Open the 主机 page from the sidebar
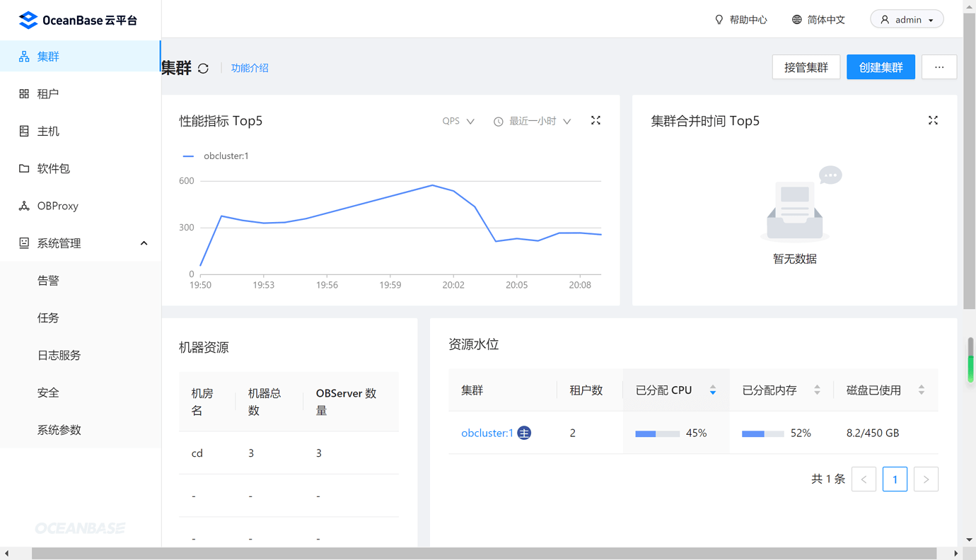Image resolution: width=976 pixels, height=560 pixels. pos(47,131)
